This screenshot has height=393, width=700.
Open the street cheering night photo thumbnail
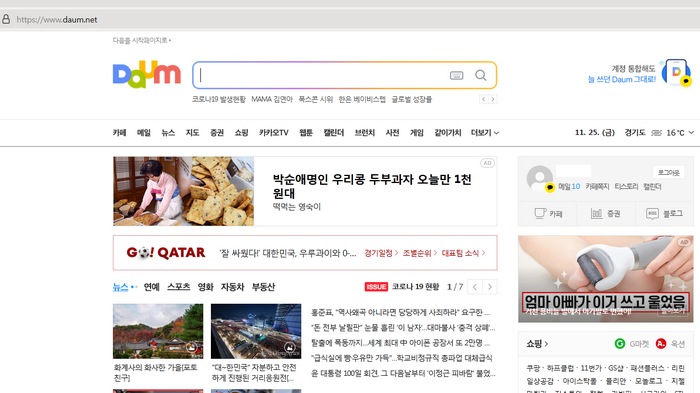point(256,331)
